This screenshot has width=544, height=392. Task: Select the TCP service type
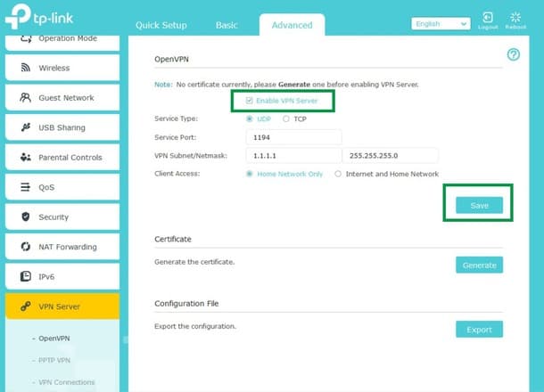coord(286,118)
